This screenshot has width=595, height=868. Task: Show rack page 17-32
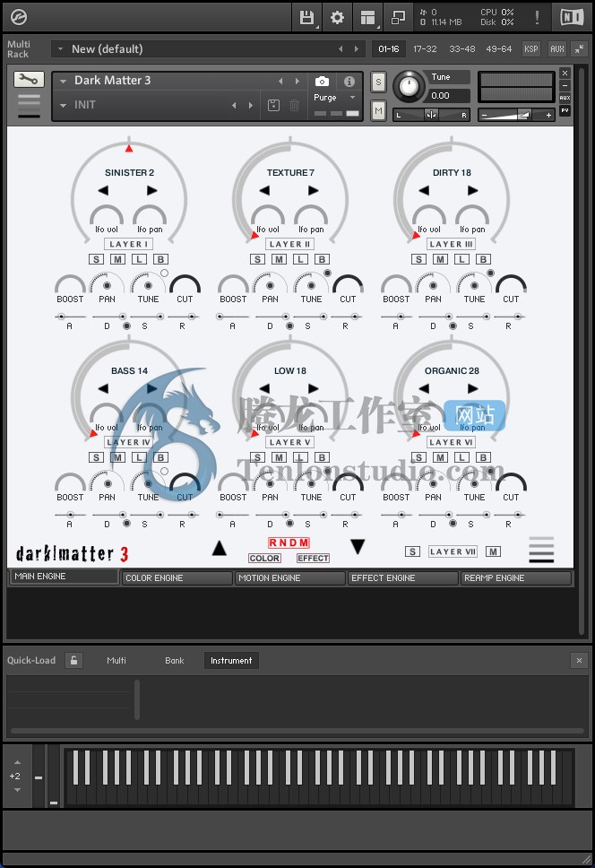point(426,48)
